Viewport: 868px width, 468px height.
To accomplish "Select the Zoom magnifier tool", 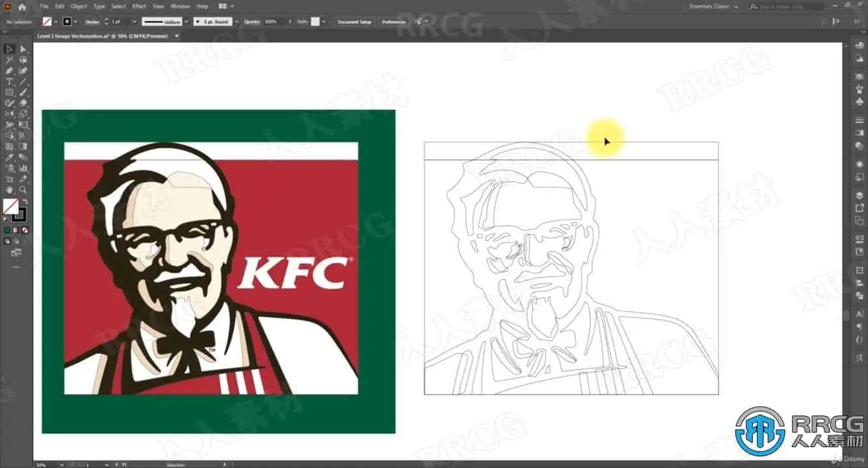I will tap(23, 190).
